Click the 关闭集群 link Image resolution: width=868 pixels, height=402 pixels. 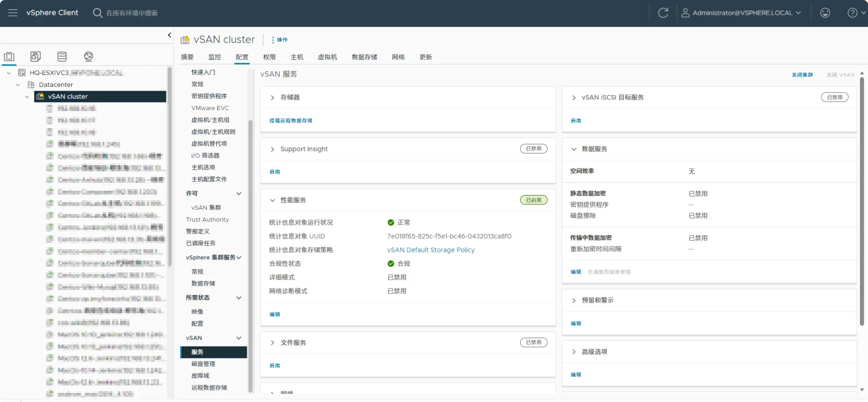tap(802, 75)
